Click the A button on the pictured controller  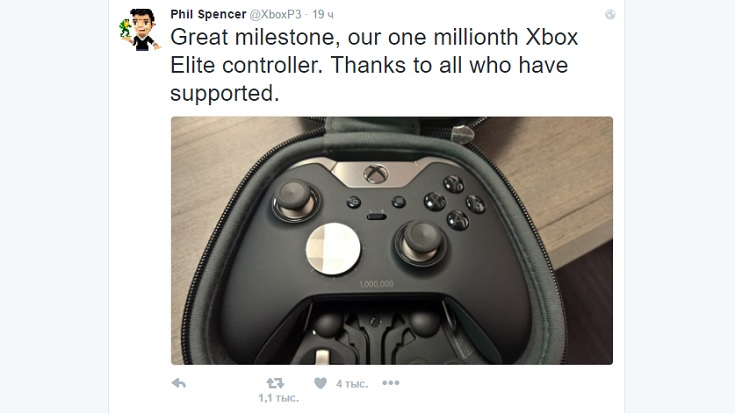tap(458, 219)
